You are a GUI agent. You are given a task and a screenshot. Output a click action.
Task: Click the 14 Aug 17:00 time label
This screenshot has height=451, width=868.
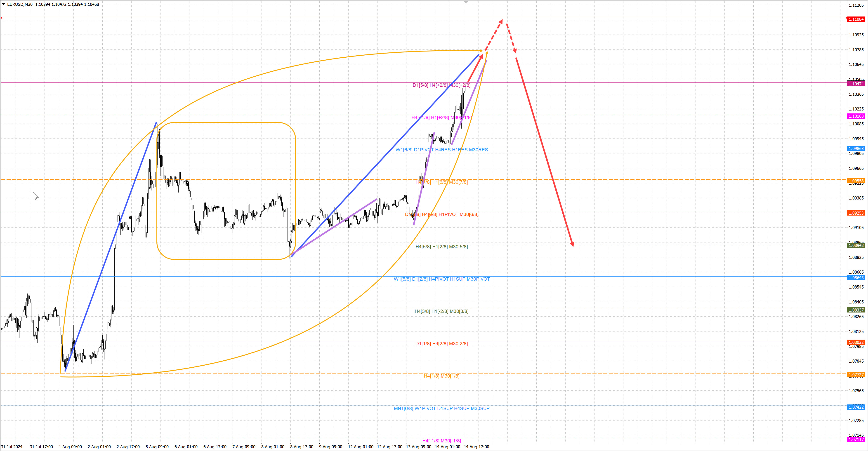point(476,447)
